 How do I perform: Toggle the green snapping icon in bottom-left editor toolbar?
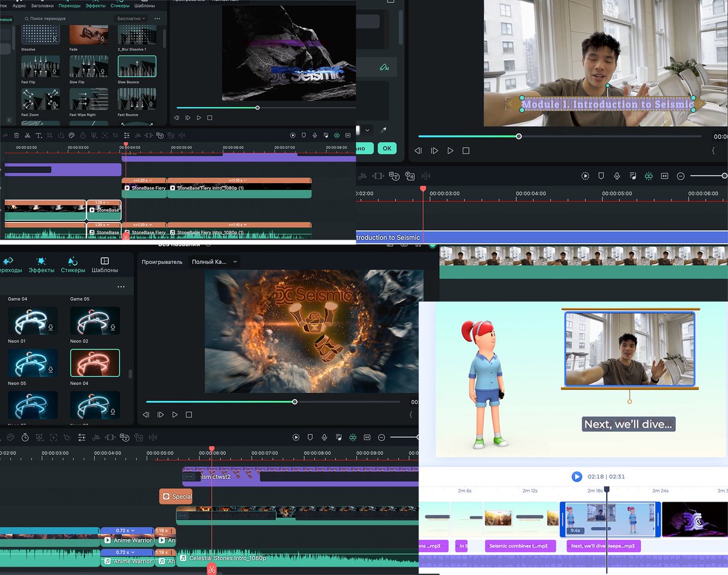pyautogui.click(x=352, y=437)
